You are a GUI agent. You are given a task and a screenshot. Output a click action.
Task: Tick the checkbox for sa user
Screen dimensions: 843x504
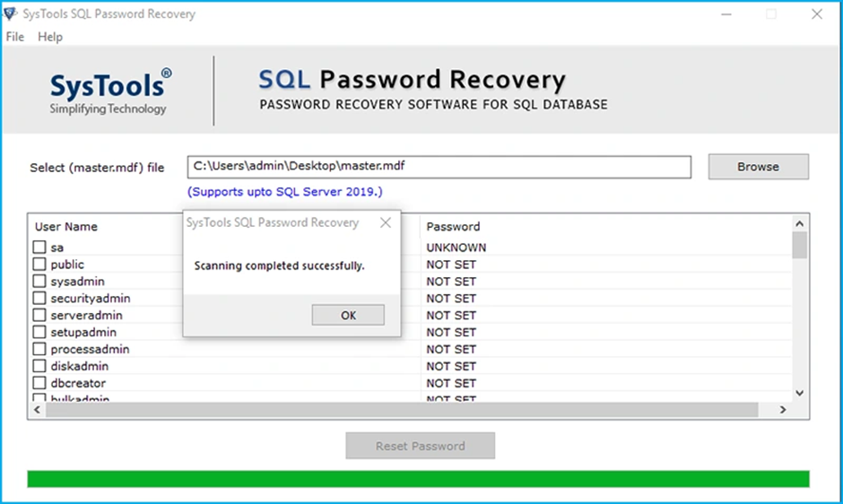pos(39,248)
